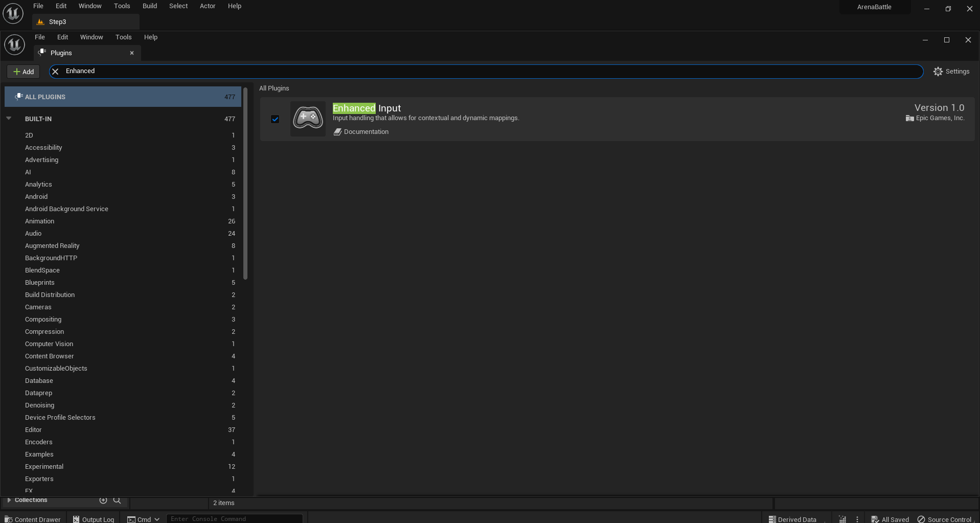Open the three-dot options in status bar
Viewport: 980px width, 523px height.
(857, 519)
